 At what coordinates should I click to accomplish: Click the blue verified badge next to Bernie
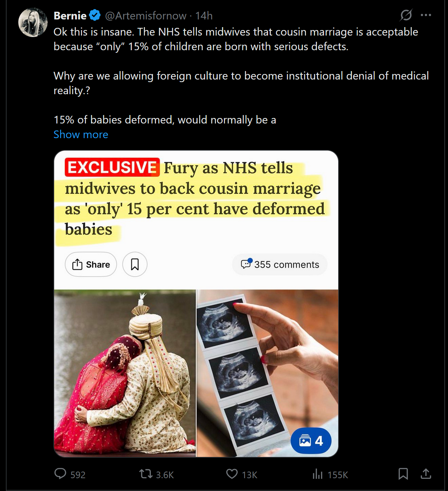coord(95,16)
